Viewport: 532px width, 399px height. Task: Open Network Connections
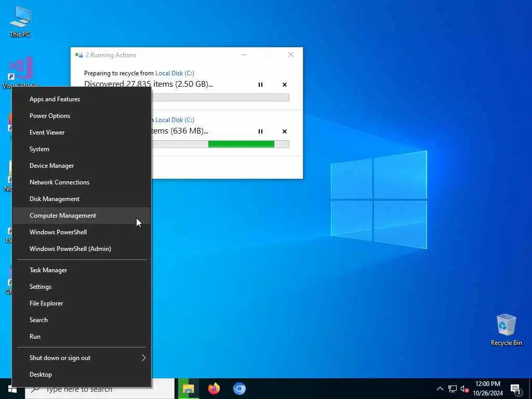pos(82,182)
